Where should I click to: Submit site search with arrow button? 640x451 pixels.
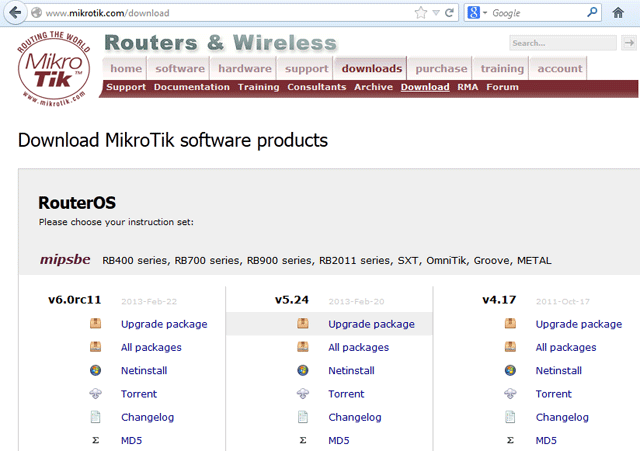coord(629,42)
